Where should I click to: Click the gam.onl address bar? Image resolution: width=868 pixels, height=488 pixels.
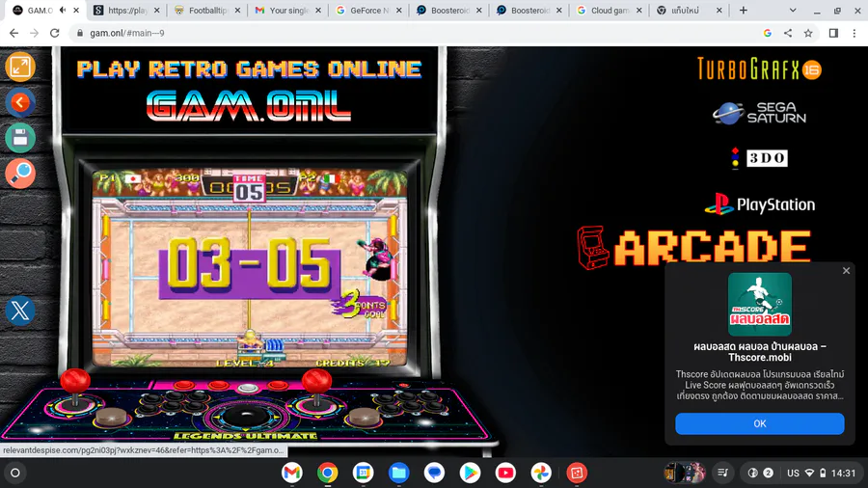coord(415,33)
